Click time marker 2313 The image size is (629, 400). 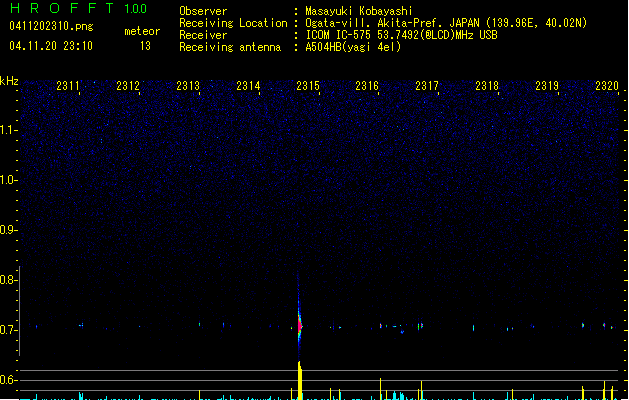pos(188,86)
